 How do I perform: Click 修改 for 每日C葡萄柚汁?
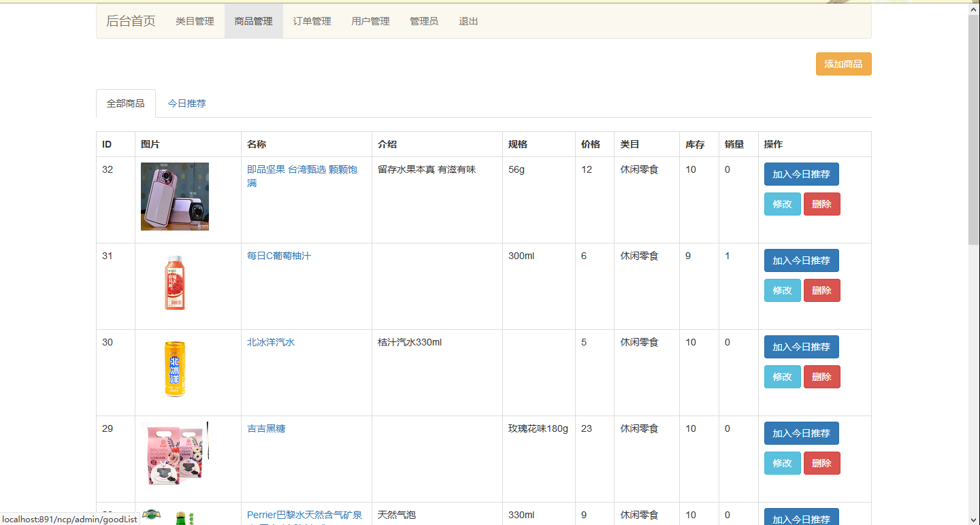coord(783,290)
